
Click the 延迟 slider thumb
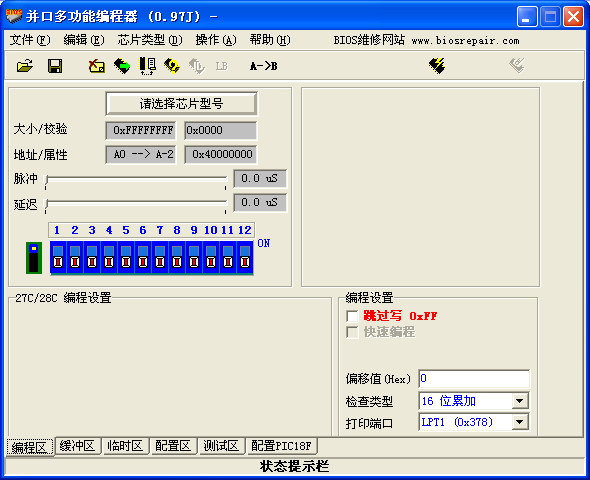pyautogui.click(x=47, y=204)
